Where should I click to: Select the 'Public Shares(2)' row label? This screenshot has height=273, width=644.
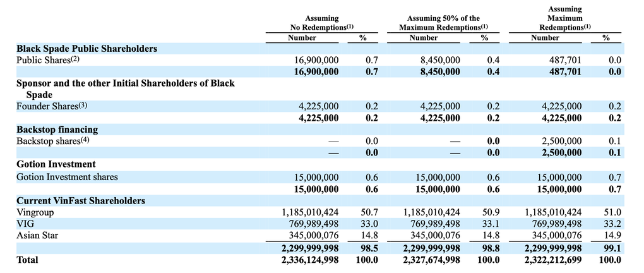[x=47, y=60]
